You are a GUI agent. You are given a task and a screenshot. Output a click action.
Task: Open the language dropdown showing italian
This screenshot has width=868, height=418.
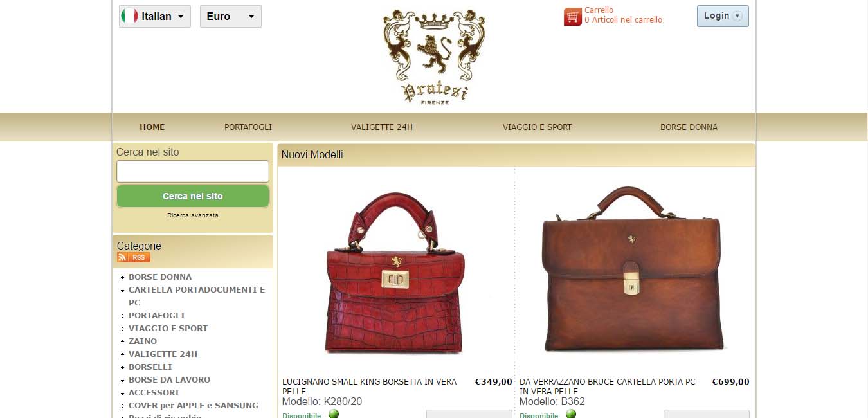coord(155,17)
